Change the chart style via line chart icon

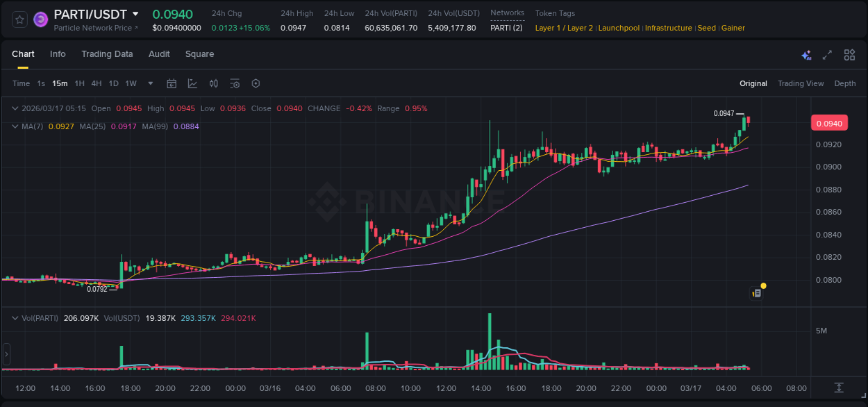(x=192, y=83)
